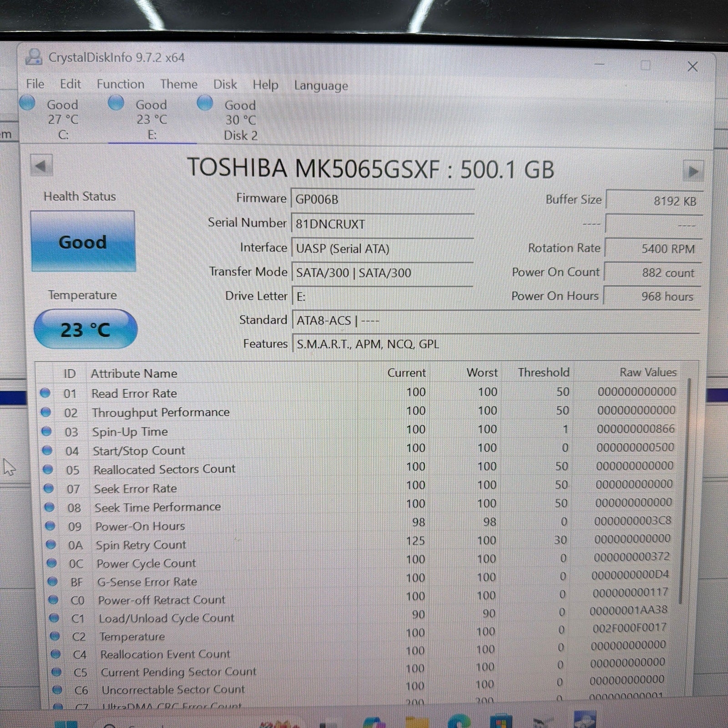The height and width of the screenshot is (728, 728).
Task: Open the File menu
Action: [x=35, y=84]
